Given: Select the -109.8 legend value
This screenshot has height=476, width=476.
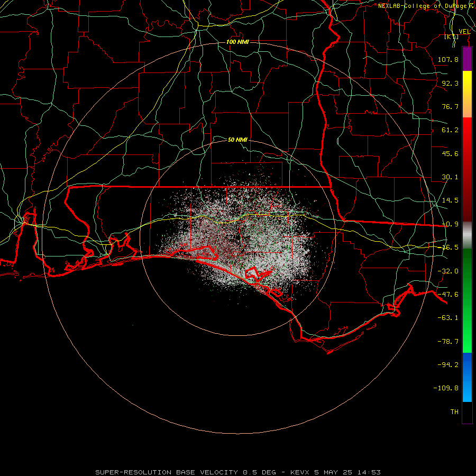Looking at the screenshot, I should click(x=446, y=388).
